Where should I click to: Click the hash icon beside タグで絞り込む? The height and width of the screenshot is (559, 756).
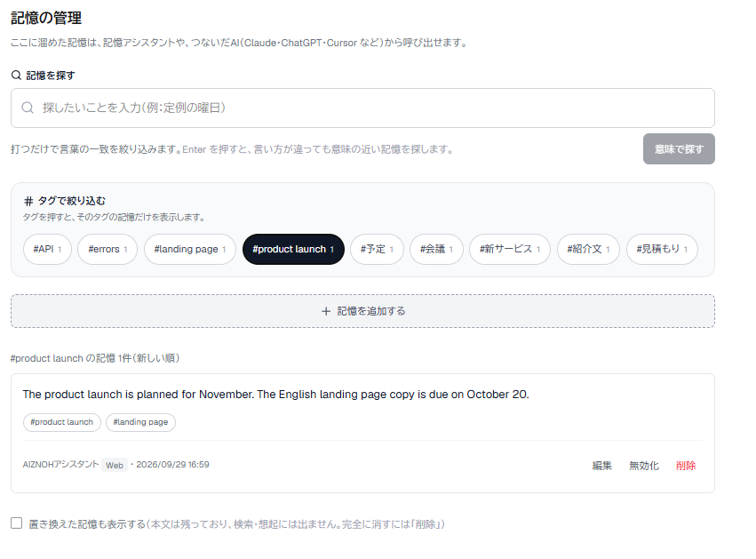(28, 201)
